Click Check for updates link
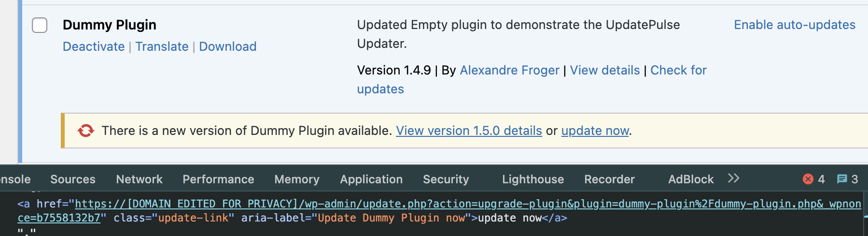This screenshot has width=868, height=236. click(x=678, y=70)
